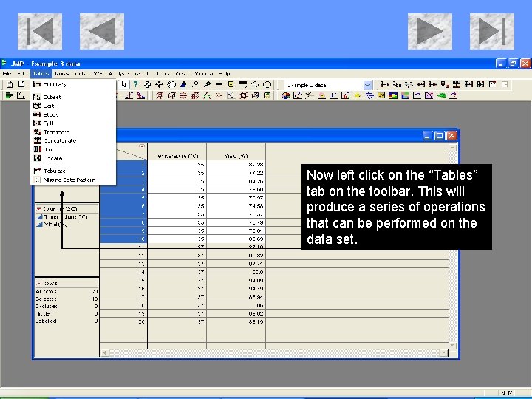Screen dimensions: 532x399
Task: Click the Fit Y by X icon
Action: [x=21, y=95]
